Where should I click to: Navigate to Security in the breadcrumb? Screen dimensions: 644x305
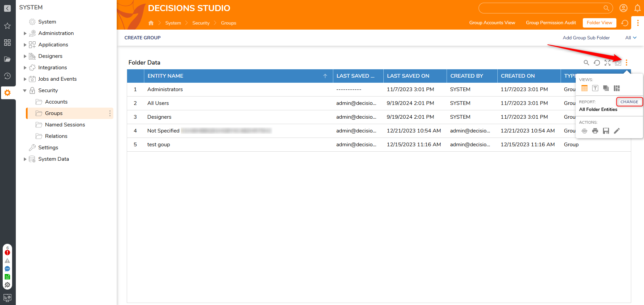point(201,23)
